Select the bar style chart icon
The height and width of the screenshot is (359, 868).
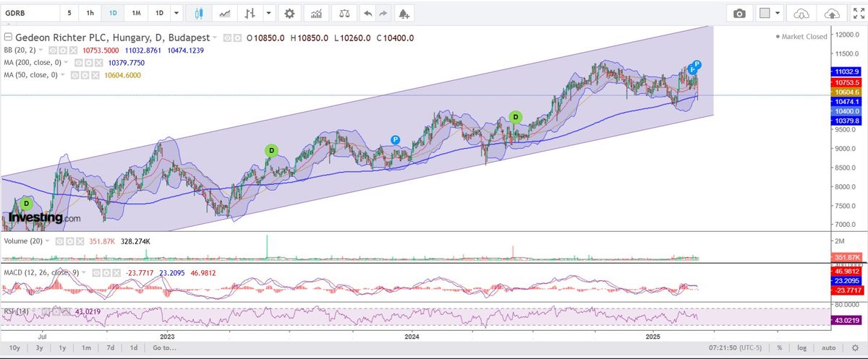point(250,14)
